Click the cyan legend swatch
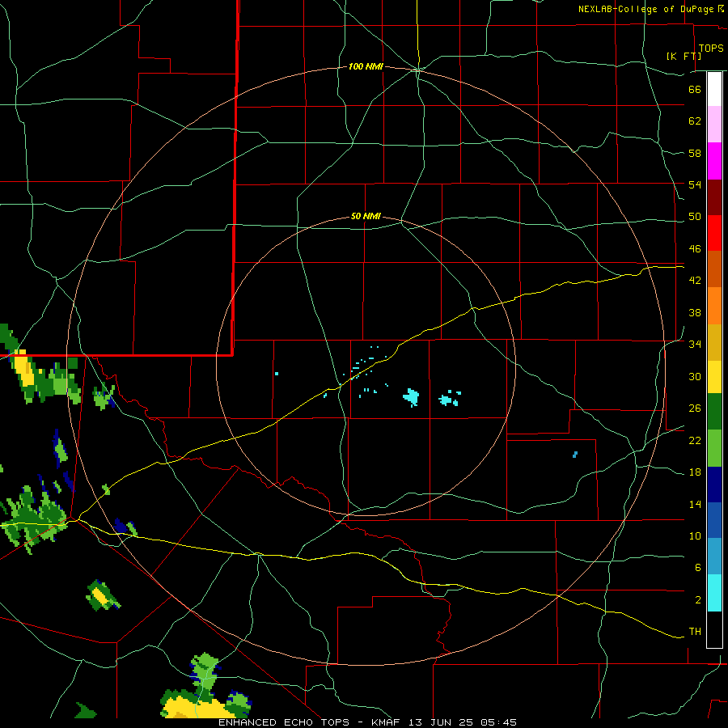 (x=714, y=593)
